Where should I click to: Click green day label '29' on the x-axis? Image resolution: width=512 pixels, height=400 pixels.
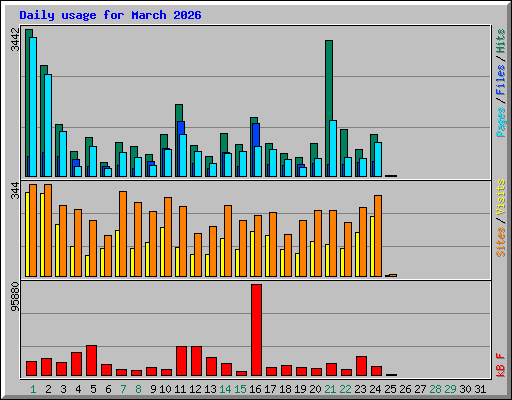click(450, 389)
